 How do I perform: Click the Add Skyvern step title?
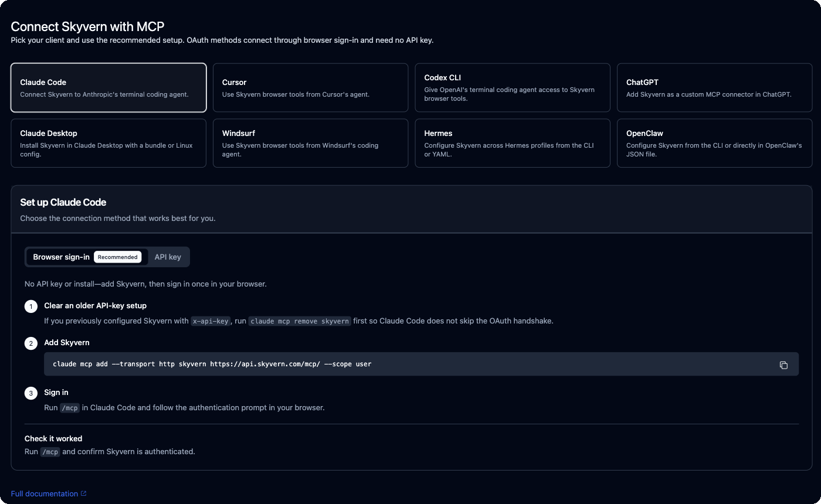67,343
